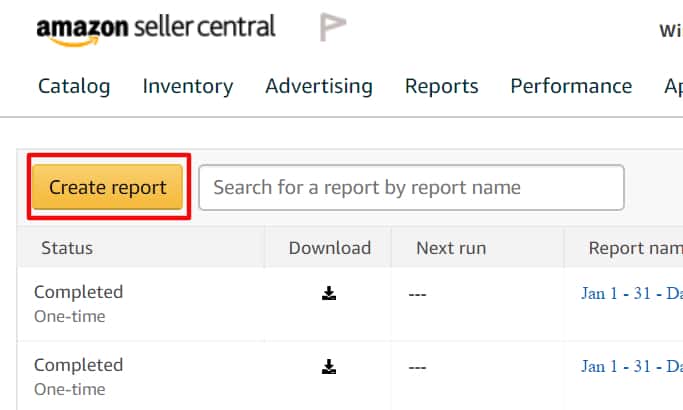The image size is (683, 410).
Task: Click the gray flag icon
Action: 333,27
